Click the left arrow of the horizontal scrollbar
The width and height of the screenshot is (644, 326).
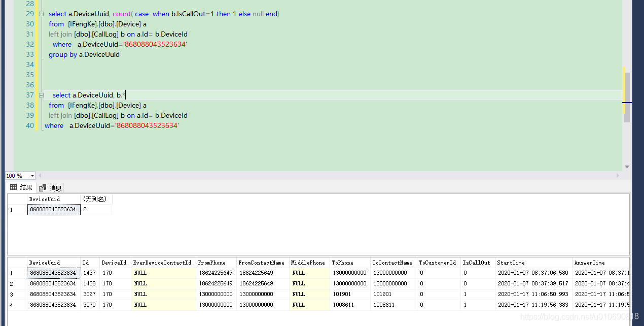(40, 175)
